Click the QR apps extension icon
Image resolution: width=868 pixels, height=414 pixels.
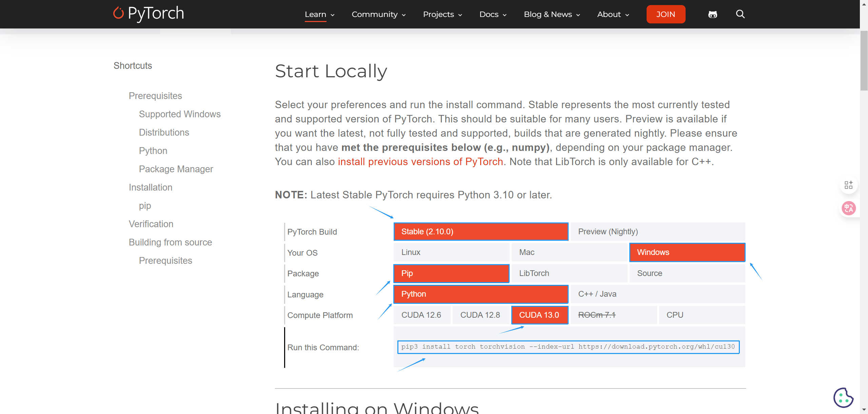tap(849, 185)
